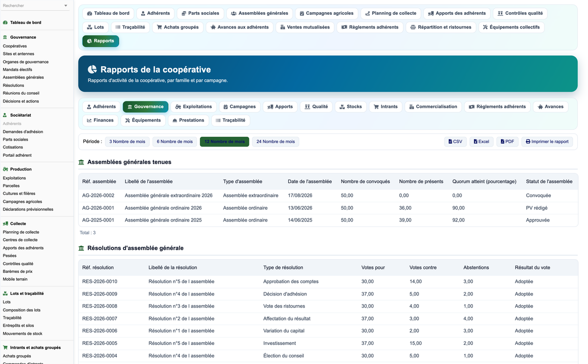The height and width of the screenshot is (364, 588).
Task: Click the Intrants report family cart icon
Action: (x=376, y=107)
